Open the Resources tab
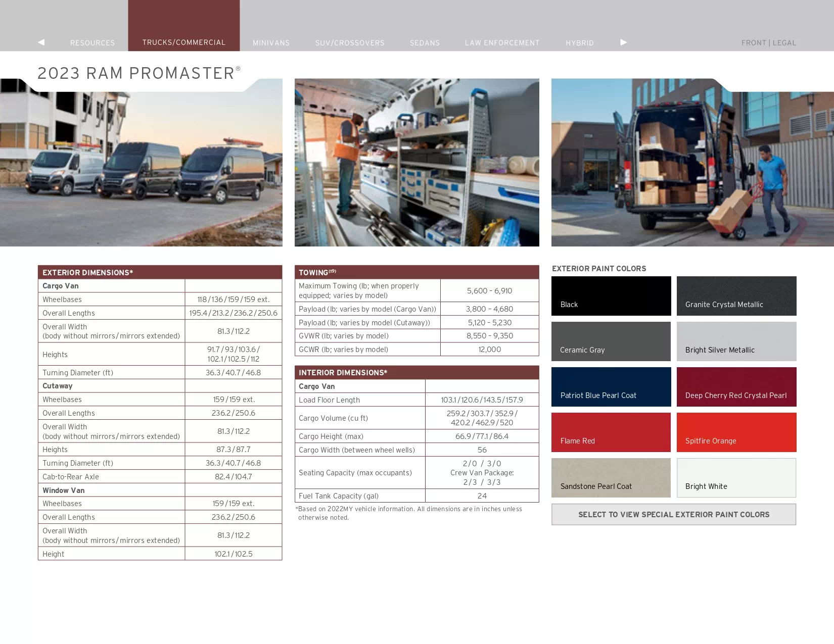 pyautogui.click(x=92, y=43)
